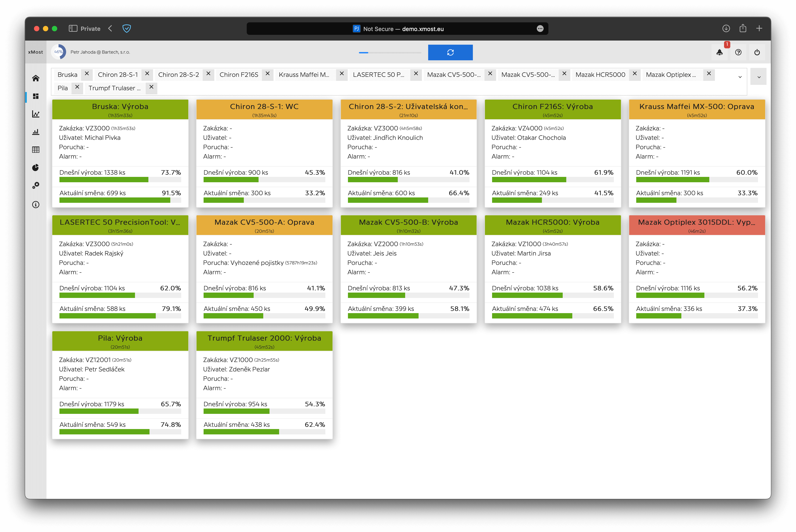This screenshot has height=532, width=796.
Task: Click Safari privacy shield icon
Action: click(x=127, y=29)
